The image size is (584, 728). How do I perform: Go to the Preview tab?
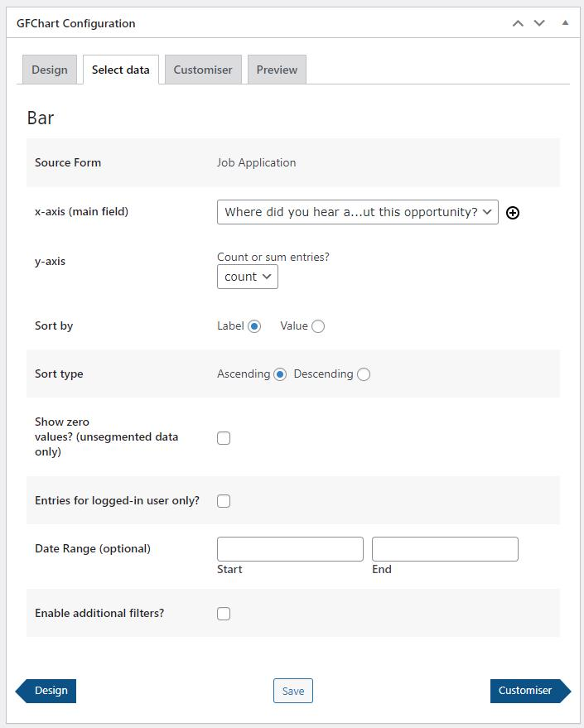(277, 70)
